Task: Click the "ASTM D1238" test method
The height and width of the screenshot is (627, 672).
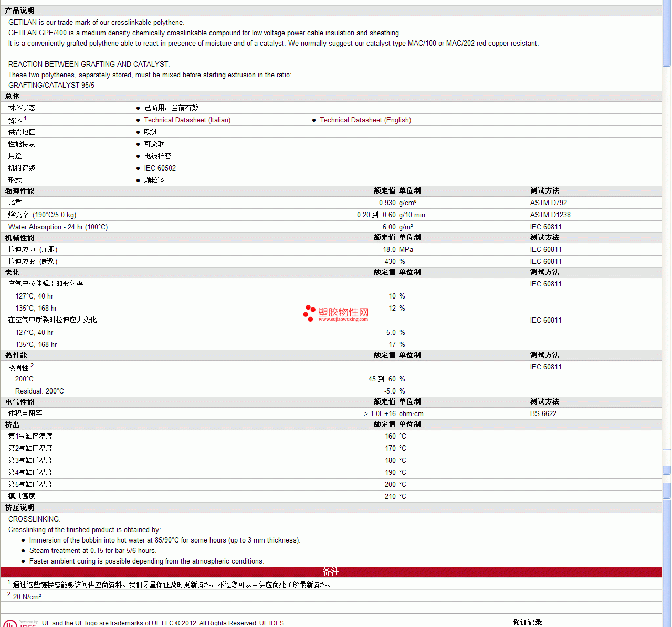Action: coord(550,215)
